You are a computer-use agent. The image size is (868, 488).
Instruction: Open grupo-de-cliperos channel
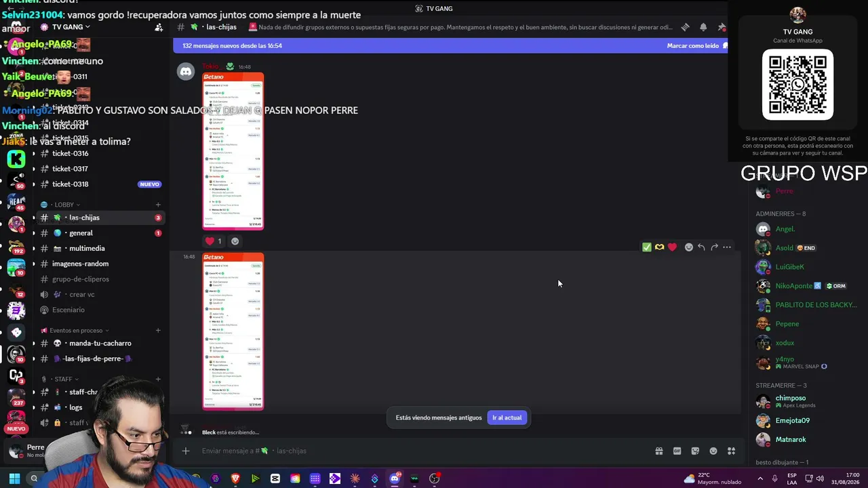tap(100, 279)
